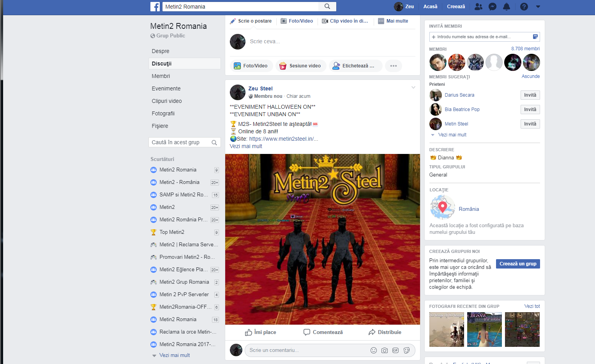The image size is (595, 364).
Task: Click Comentează on the post
Action: click(x=323, y=332)
